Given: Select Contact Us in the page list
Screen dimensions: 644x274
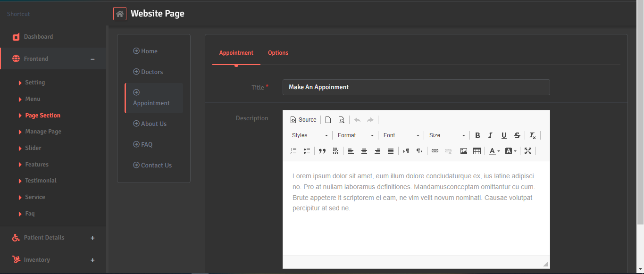Looking at the screenshot, I should pos(152,165).
